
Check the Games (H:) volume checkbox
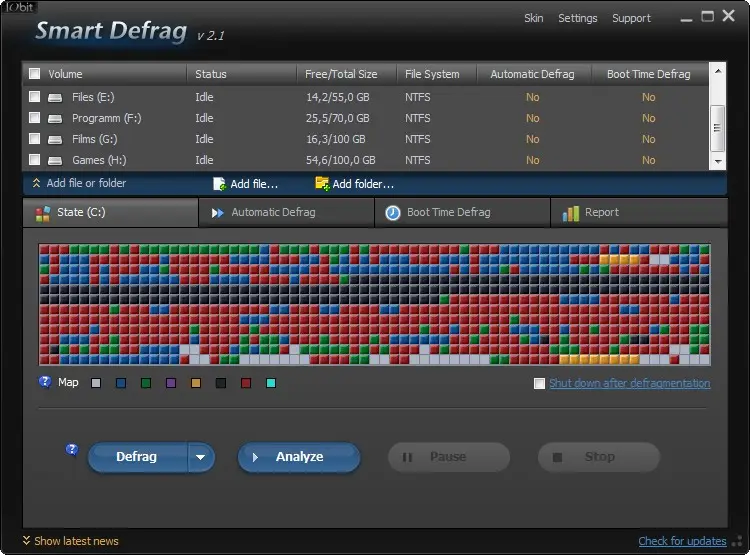coord(34,159)
